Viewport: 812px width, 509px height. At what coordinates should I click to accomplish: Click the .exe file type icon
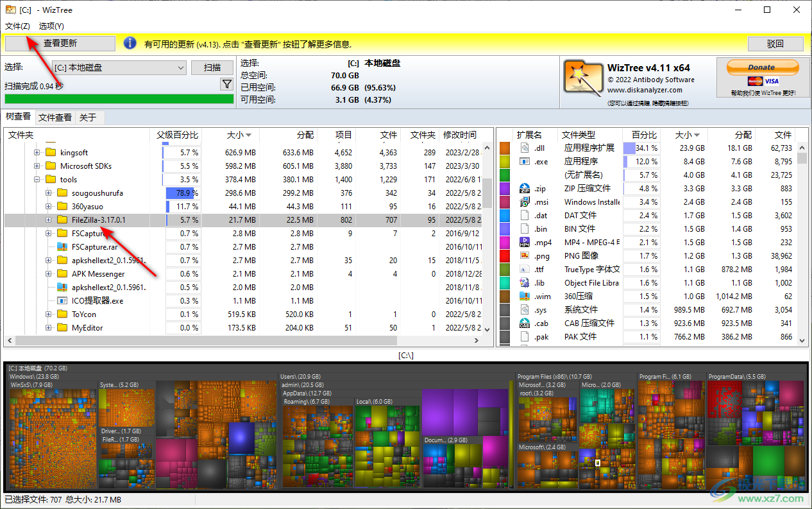525,161
